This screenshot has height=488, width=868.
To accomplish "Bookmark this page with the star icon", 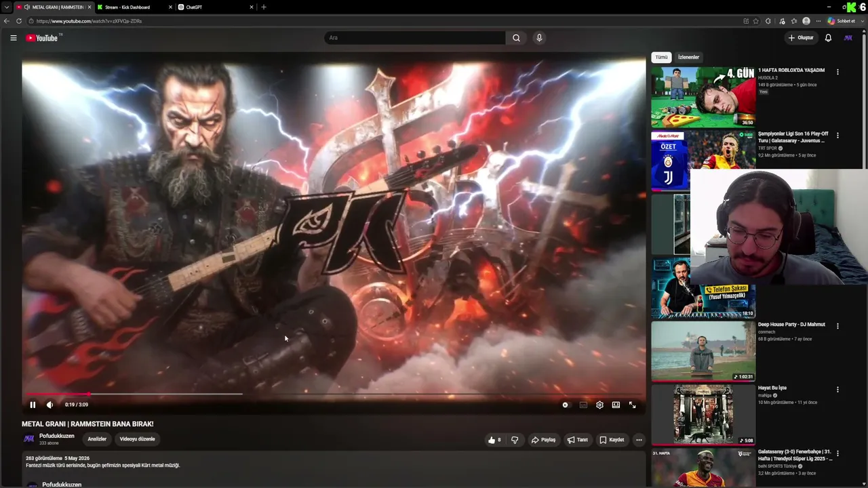I will (756, 21).
